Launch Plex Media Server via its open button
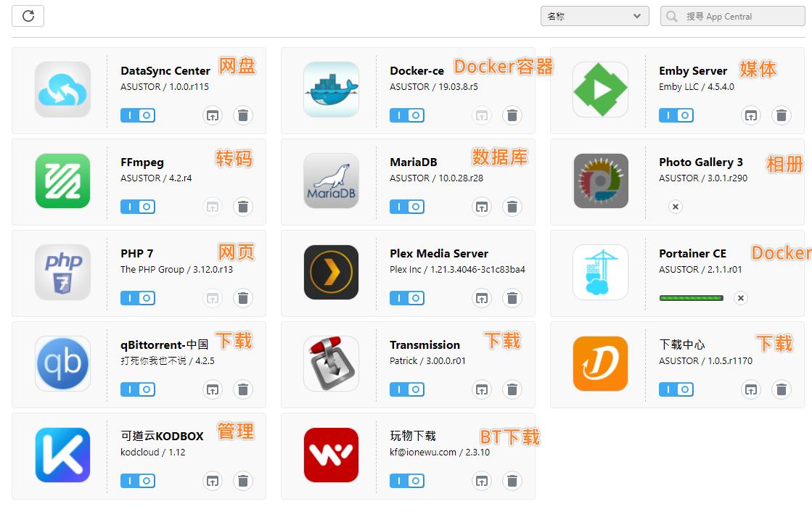812x512 pixels. pos(482,297)
